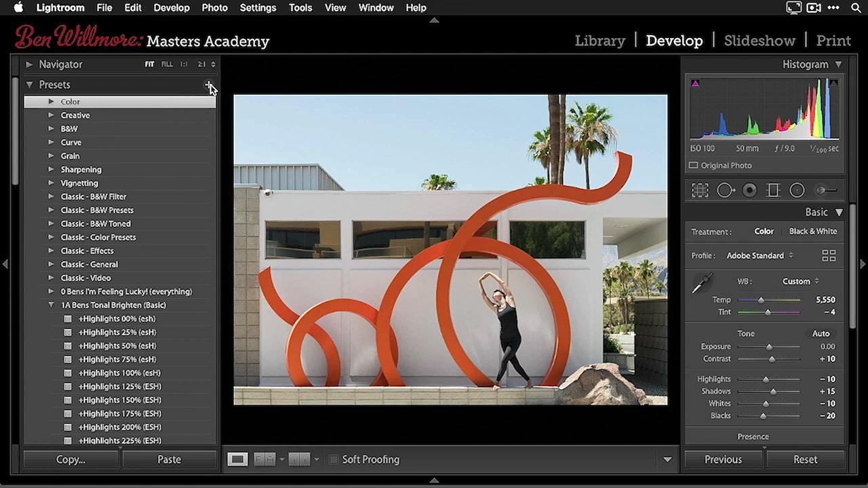
Task: Select the Spot Removal tool
Action: click(x=725, y=190)
